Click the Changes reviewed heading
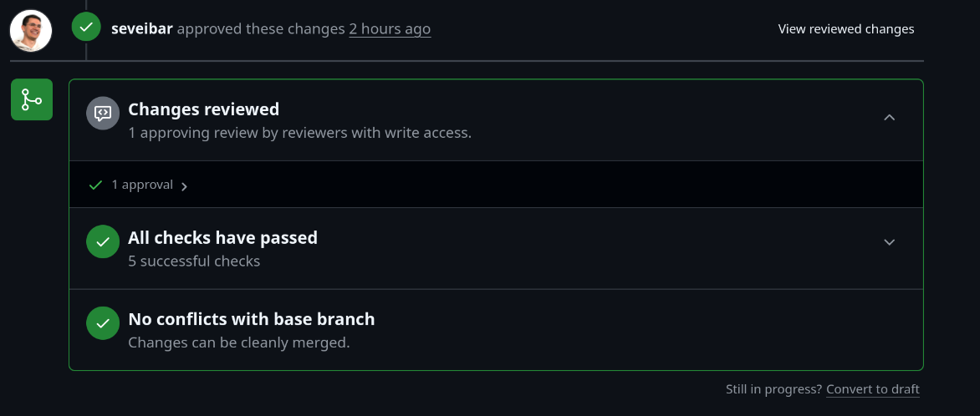 pos(203,109)
